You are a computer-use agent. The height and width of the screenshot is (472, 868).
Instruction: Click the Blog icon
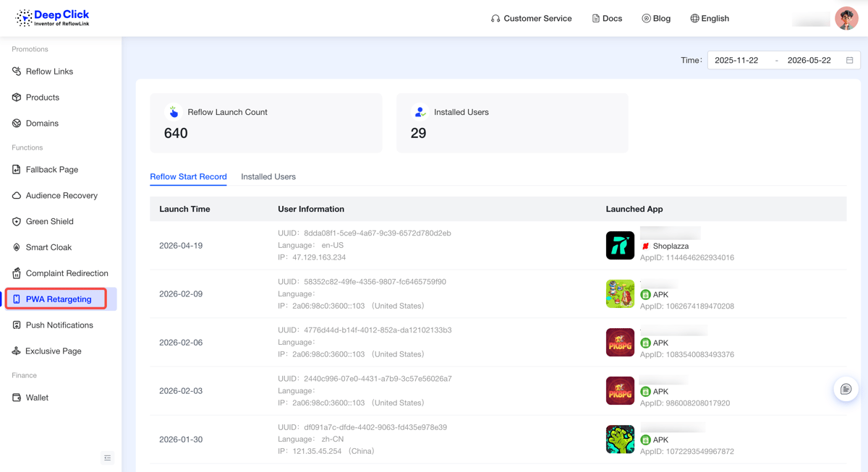click(x=646, y=19)
